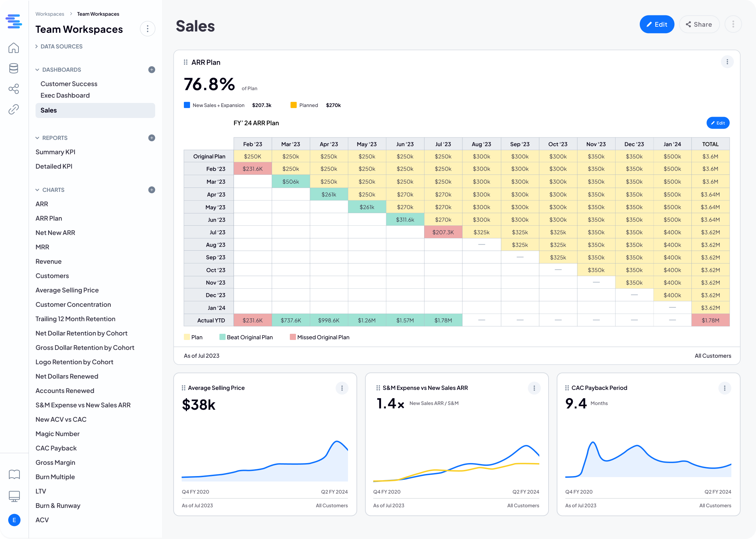Select the Net New ARR chart
Viewport: 756px width, 539px height.
(x=55, y=233)
